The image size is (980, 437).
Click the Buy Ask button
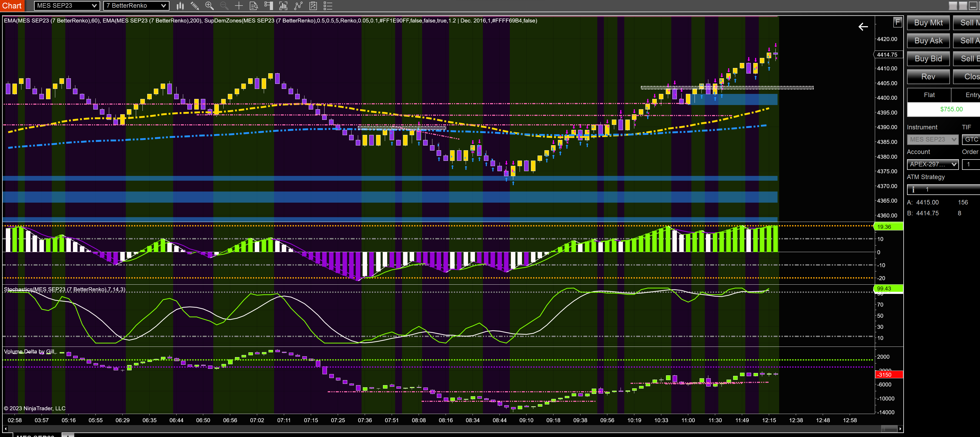(x=928, y=41)
